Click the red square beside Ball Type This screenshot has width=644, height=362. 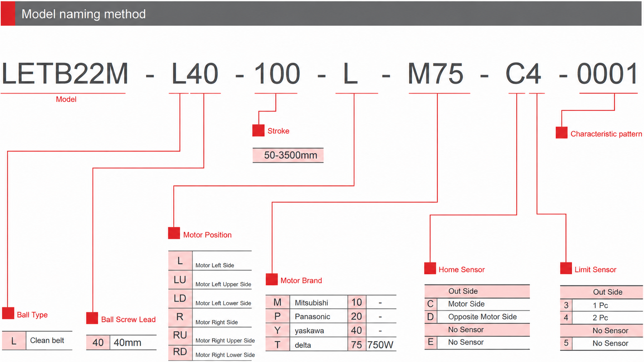pos(8,313)
